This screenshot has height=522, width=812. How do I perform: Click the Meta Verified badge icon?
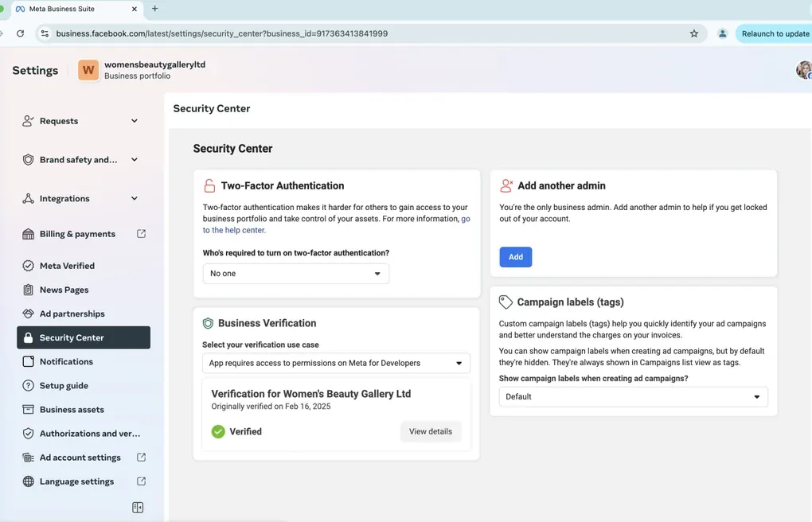[28, 266]
